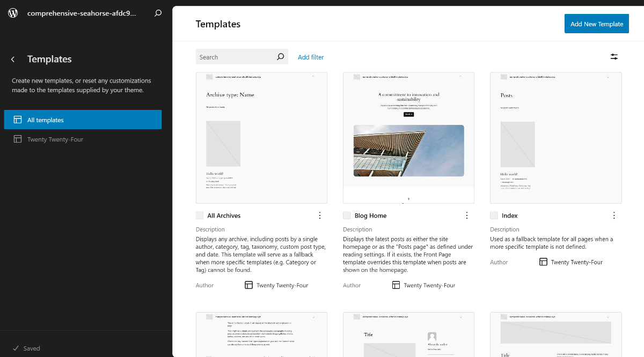Click theme icon beside Index author

[543, 262]
